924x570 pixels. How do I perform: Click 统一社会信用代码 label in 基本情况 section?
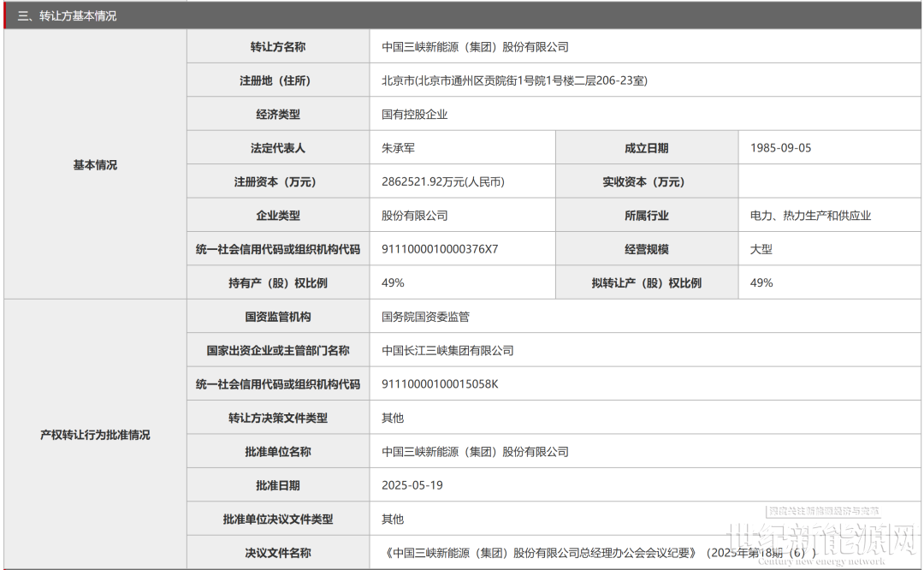(278, 249)
